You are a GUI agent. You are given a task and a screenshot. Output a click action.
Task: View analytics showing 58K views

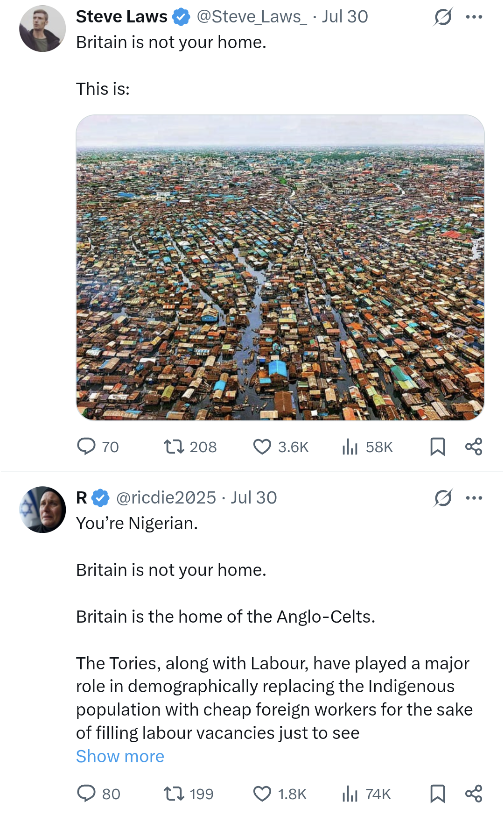367,447
